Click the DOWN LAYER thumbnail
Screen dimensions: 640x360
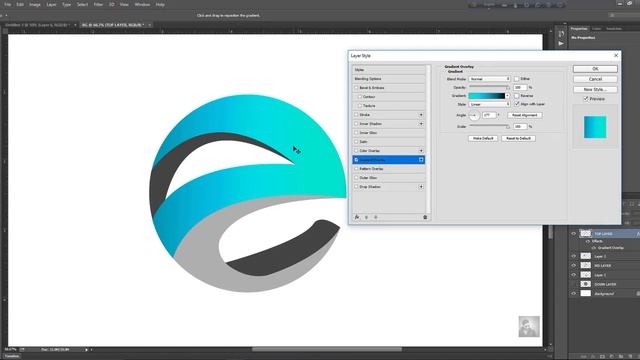coord(586,284)
